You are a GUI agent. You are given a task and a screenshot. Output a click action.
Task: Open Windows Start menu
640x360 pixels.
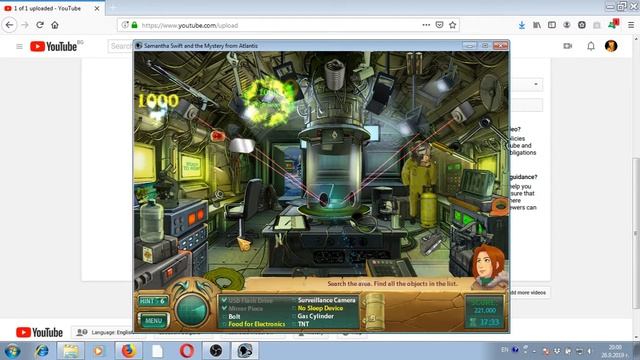(12, 351)
